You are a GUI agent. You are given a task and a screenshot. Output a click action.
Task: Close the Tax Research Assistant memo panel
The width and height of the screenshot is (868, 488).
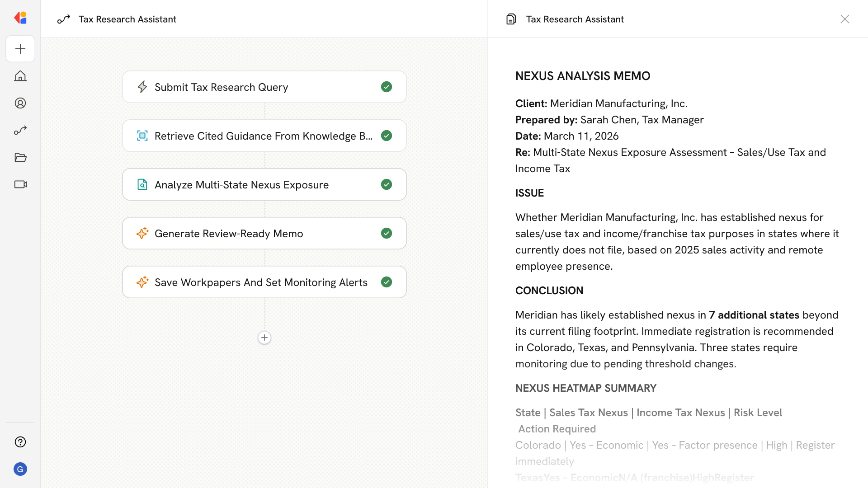click(844, 19)
